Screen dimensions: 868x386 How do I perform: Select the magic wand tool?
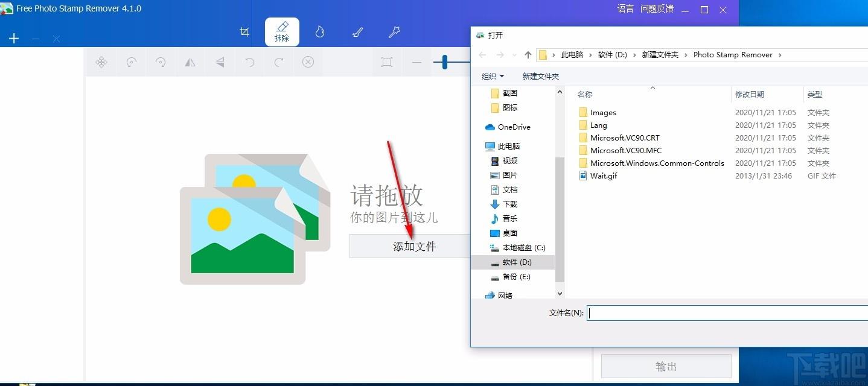point(394,32)
